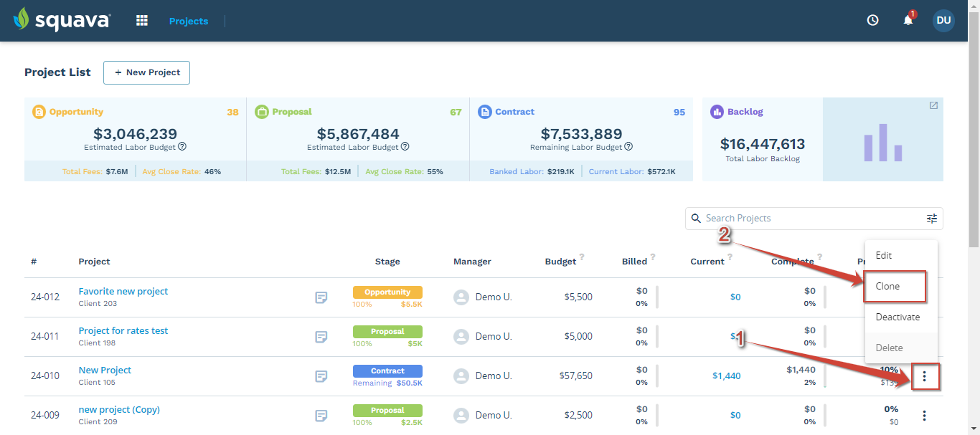Open three-dot menu for new project (Copy)
Viewport: 980px width, 435px height.
tap(924, 416)
